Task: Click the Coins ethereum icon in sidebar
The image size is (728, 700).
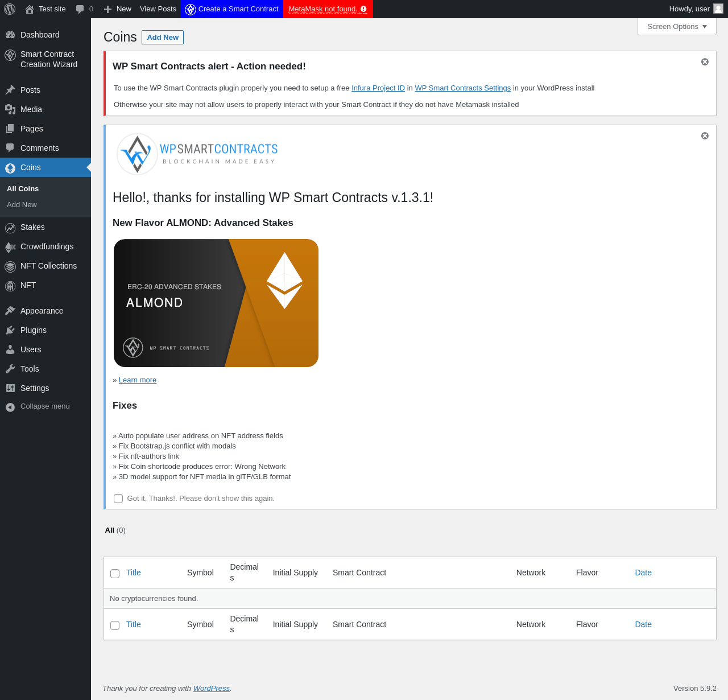Action: point(10,168)
